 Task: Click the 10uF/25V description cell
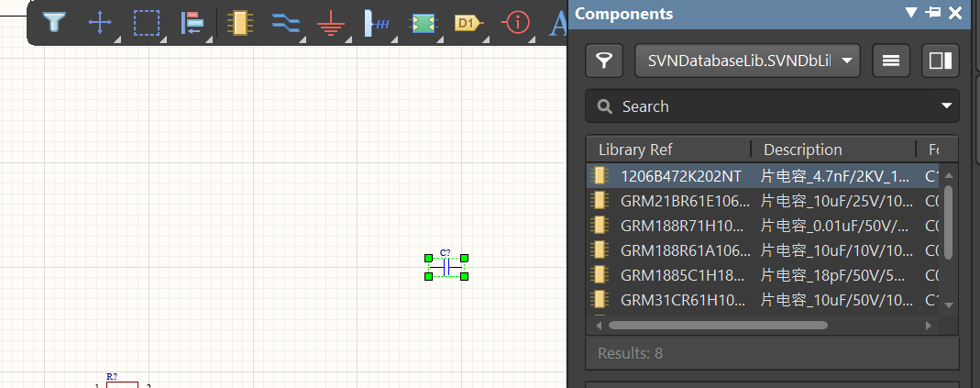tap(837, 200)
